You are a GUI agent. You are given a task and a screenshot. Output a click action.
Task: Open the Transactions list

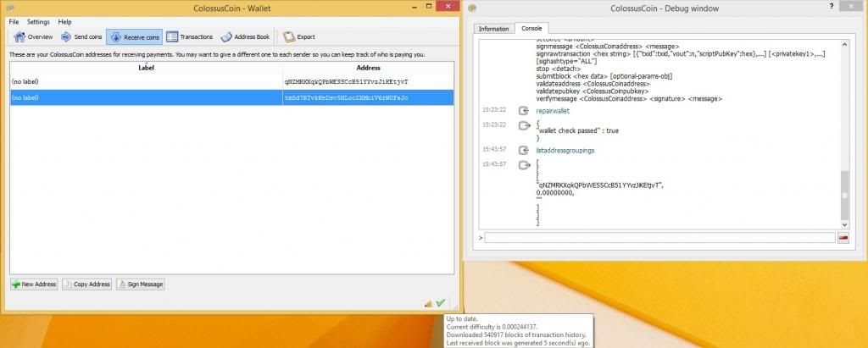coord(189,37)
